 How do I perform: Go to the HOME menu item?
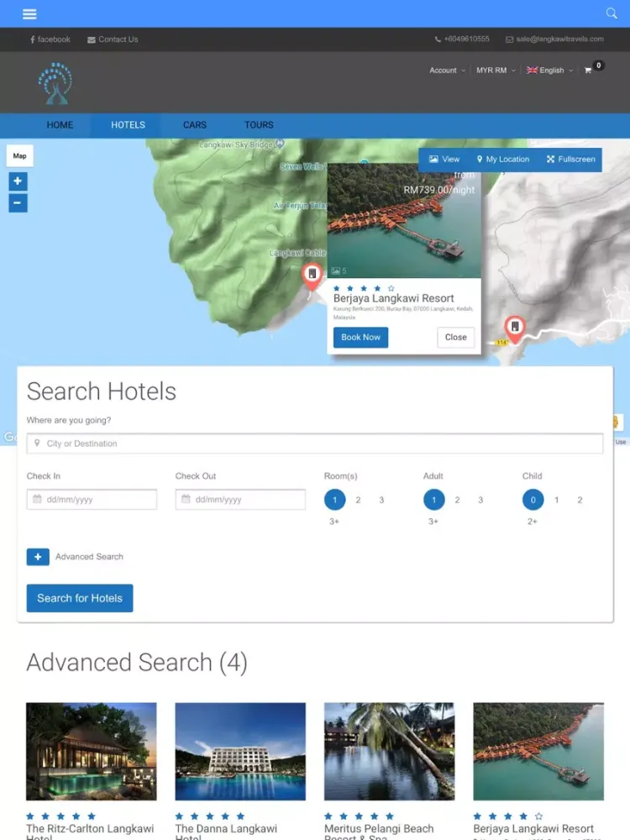tap(60, 125)
